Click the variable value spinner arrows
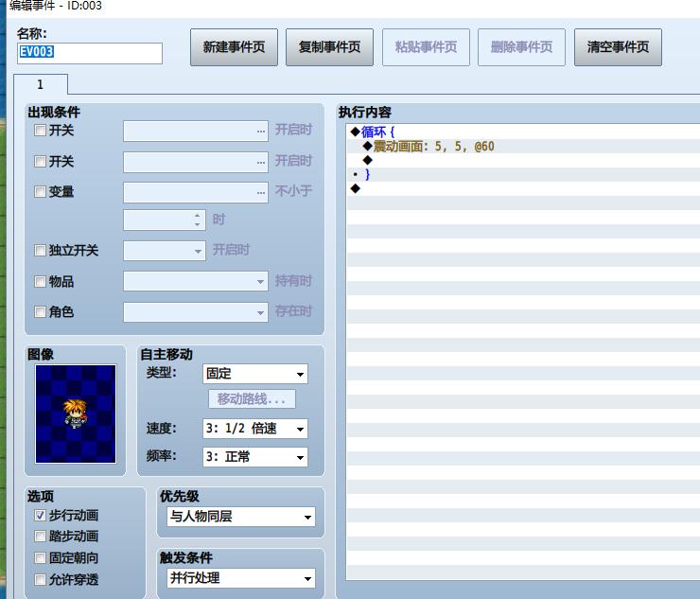The image size is (700, 599). 198,220
